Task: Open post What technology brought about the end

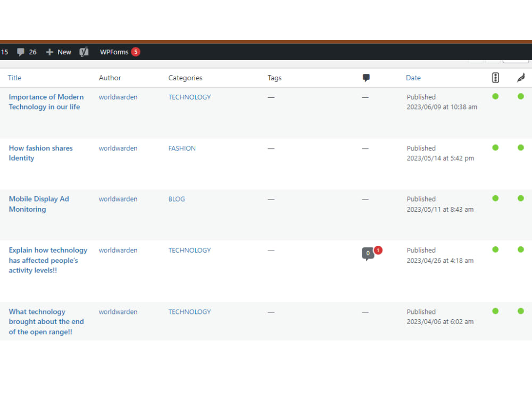Action: tap(46, 322)
